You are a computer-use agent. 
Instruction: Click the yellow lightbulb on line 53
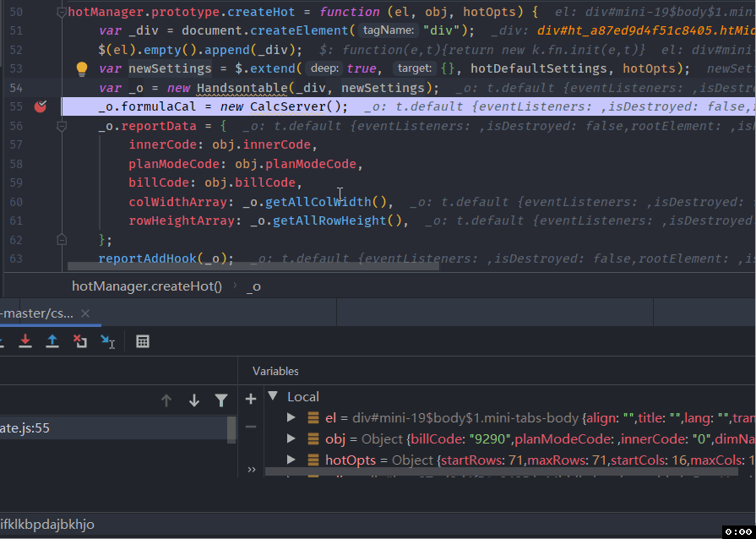coord(82,69)
